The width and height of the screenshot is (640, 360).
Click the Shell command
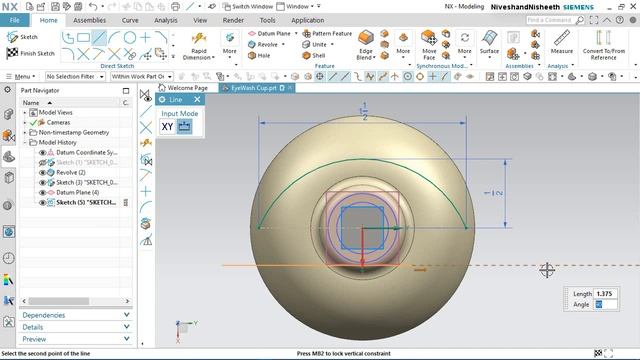[x=313, y=56]
